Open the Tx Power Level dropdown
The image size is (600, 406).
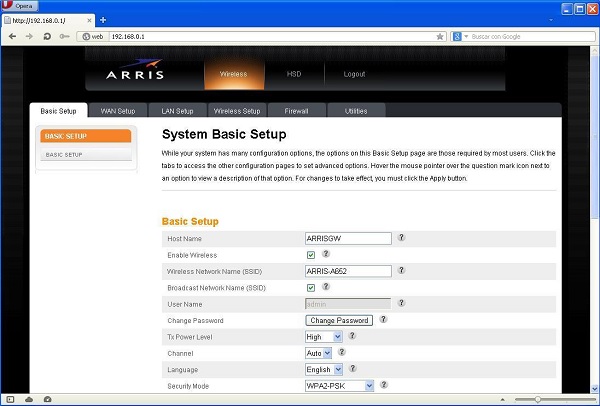(x=323, y=337)
